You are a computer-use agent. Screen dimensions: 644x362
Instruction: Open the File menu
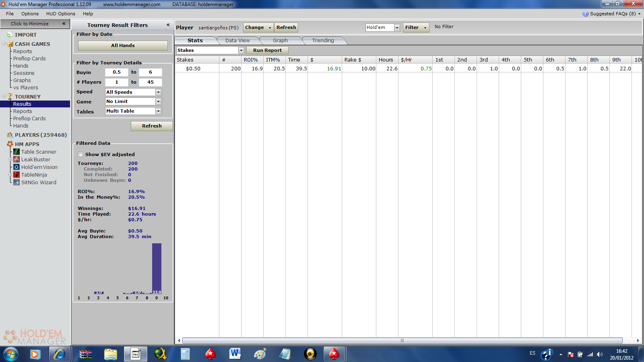[x=10, y=14]
